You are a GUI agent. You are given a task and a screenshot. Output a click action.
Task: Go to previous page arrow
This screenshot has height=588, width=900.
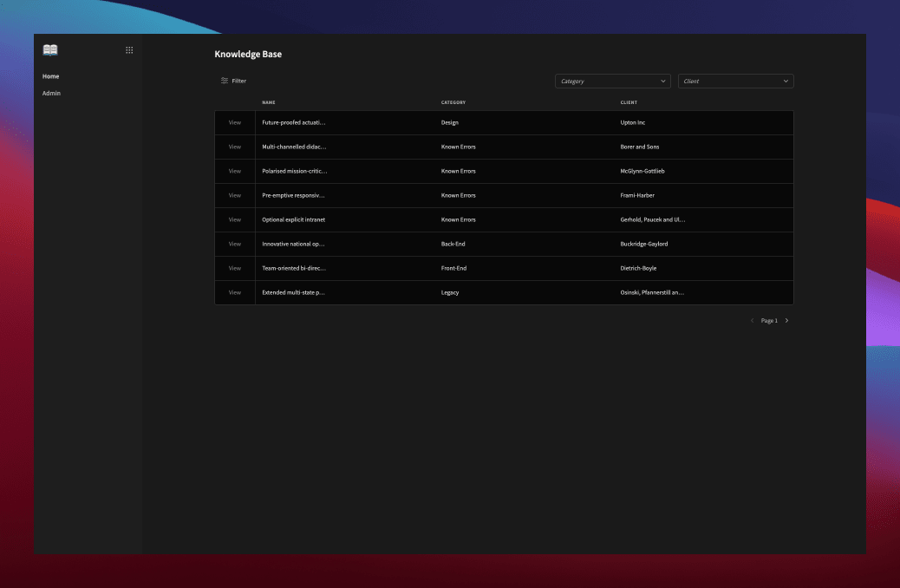pos(752,321)
